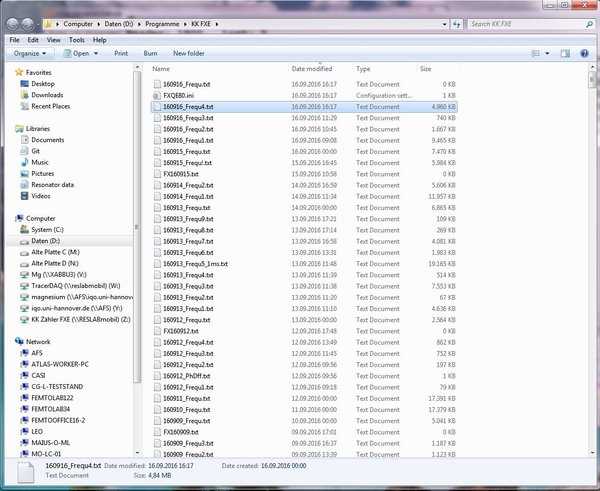Select the FXQE80.ini configuration file
Screen dimensions: 600x491
point(304,96)
